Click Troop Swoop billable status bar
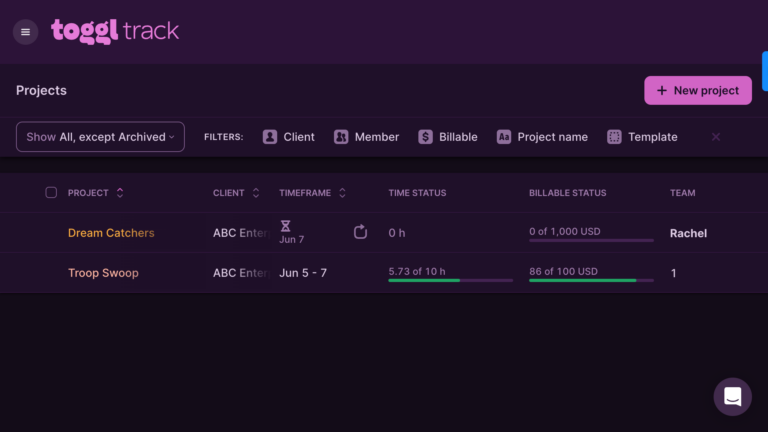 [591, 280]
